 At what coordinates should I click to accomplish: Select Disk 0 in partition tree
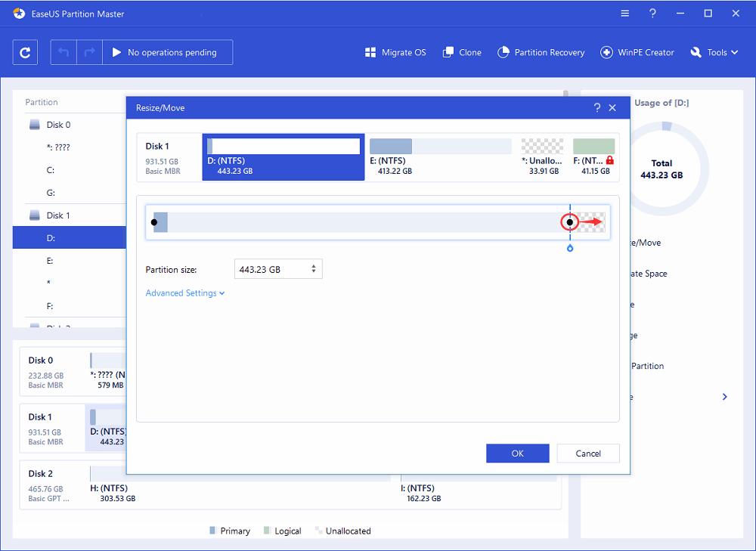coord(58,125)
